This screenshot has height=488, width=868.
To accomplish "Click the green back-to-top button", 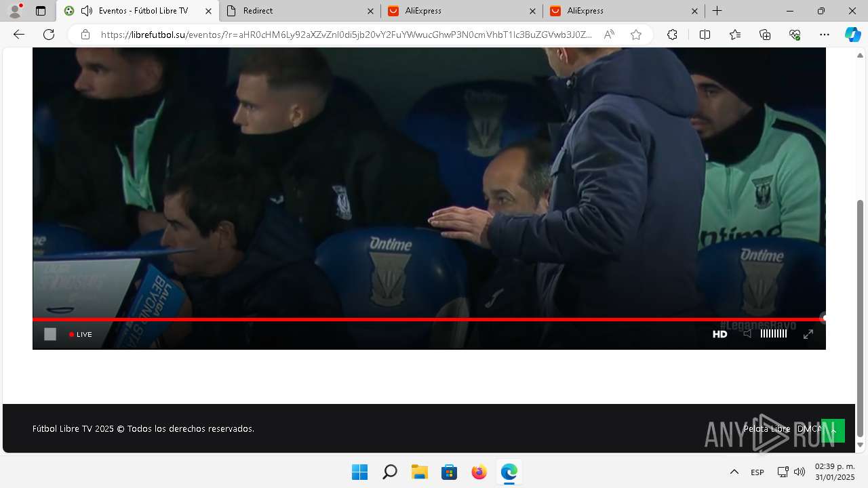I will click(833, 430).
